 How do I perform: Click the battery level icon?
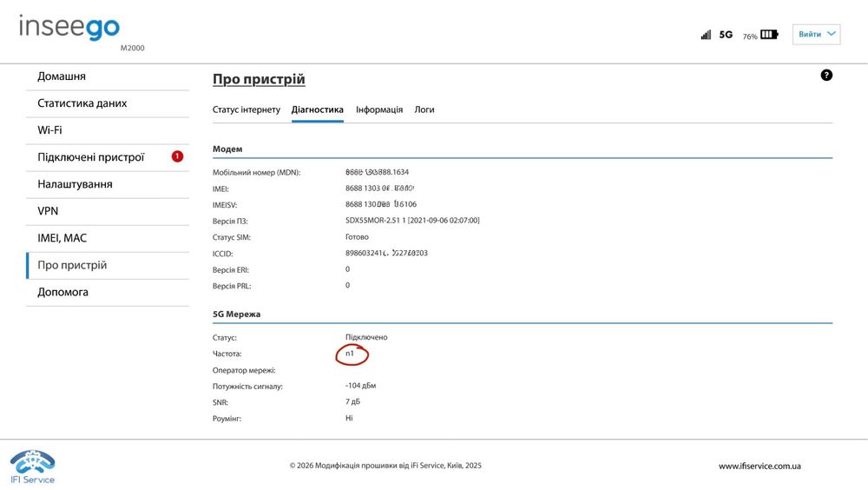pyautogui.click(x=769, y=35)
